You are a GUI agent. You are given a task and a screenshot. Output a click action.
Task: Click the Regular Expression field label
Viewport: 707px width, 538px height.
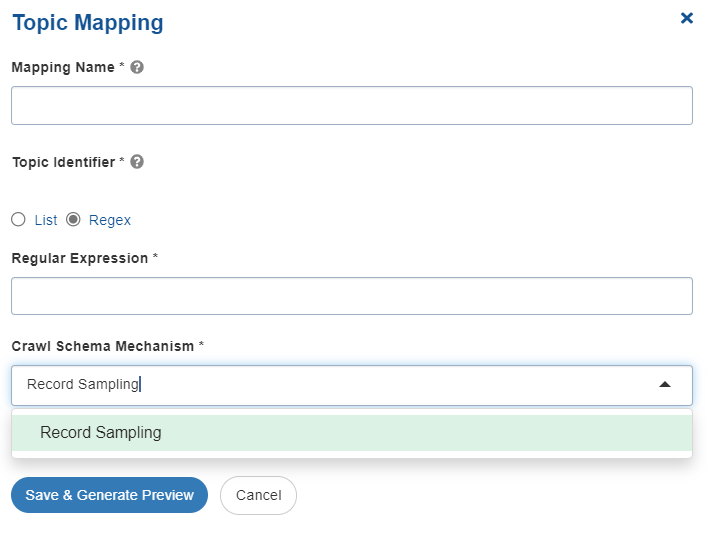tap(80, 258)
